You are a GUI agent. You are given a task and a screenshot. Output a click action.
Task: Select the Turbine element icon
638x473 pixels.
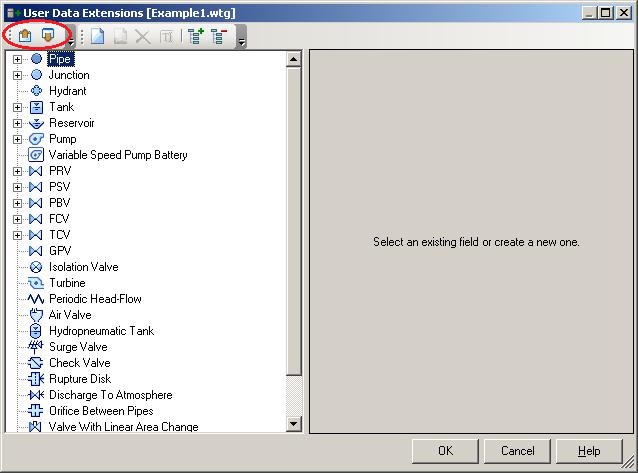click(36, 283)
